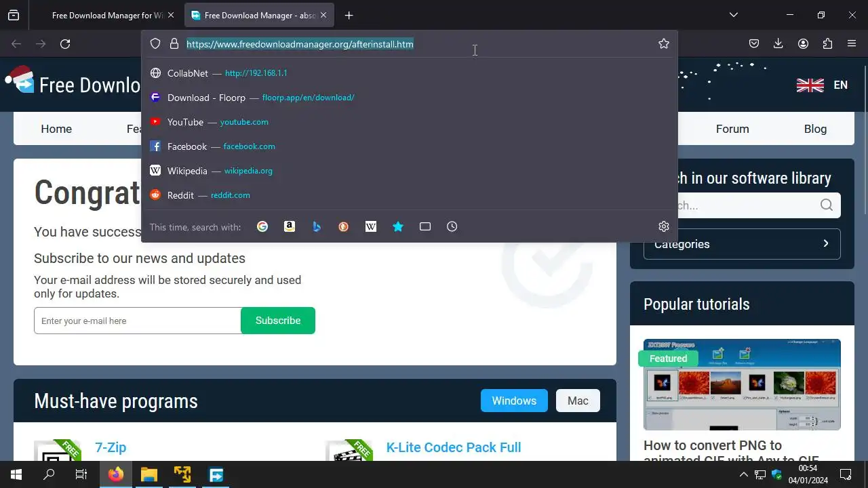Image resolution: width=868 pixels, height=488 pixels.
Task: Go back using the back arrow
Action: pos(16,44)
